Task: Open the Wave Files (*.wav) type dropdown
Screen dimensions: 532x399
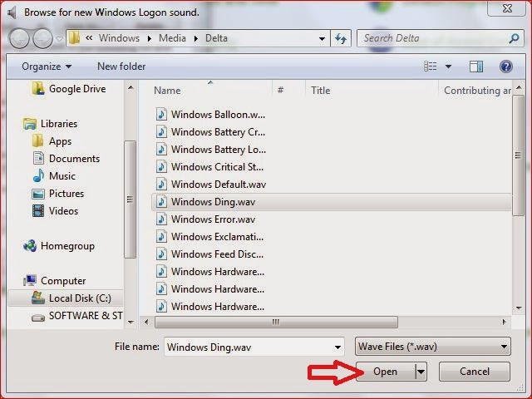Action: click(433, 347)
